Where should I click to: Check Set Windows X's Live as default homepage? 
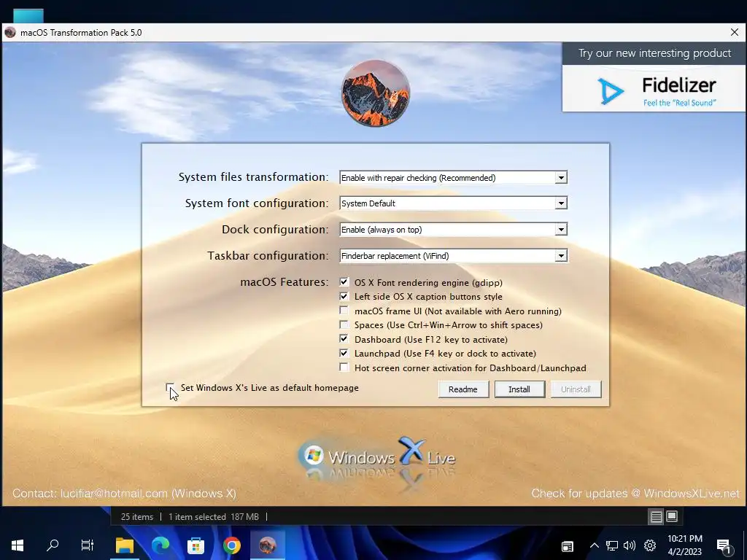pyautogui.click(x=170, y=388)
